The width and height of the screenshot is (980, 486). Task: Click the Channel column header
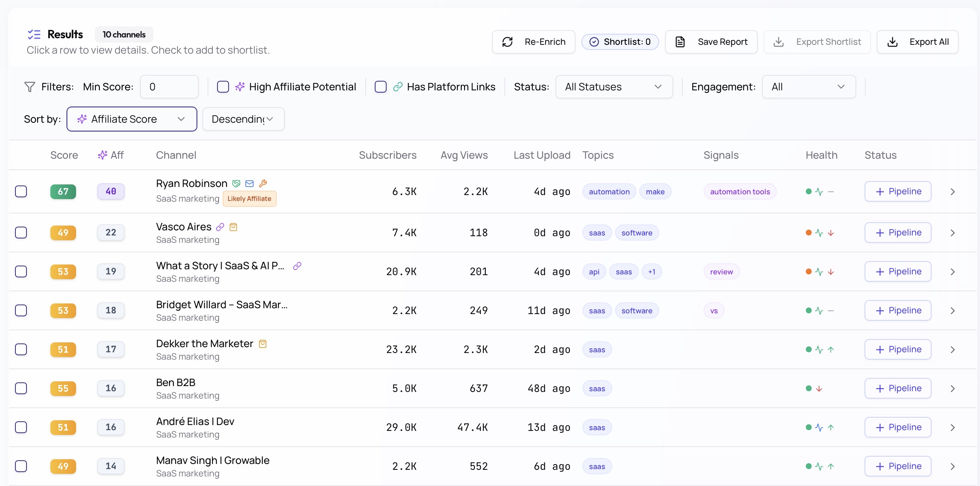pyautogui.click(x=176, y=155)
